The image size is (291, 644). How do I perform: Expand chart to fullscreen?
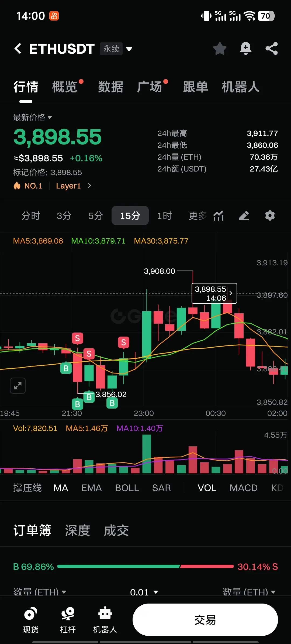tap(18, 386)
